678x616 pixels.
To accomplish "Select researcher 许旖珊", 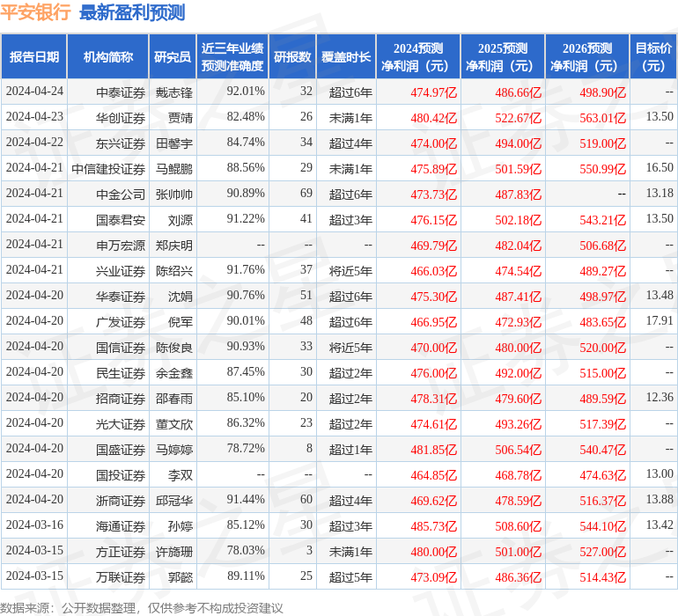I will 174,552.
